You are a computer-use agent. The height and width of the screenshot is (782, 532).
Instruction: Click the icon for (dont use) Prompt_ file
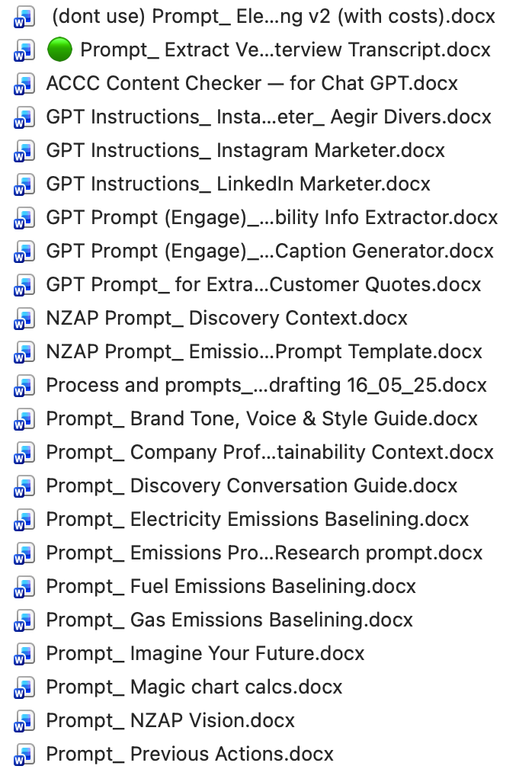coord(24,17)
